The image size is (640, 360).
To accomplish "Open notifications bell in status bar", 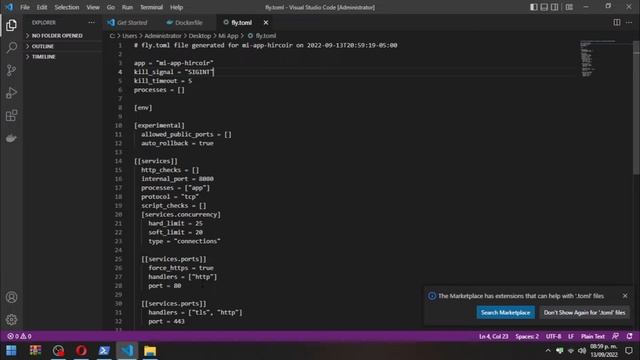I will [x=629, y=336].
